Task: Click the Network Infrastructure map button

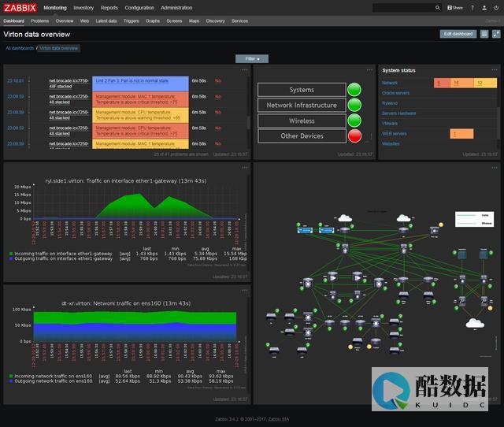Action: point(302,105)
